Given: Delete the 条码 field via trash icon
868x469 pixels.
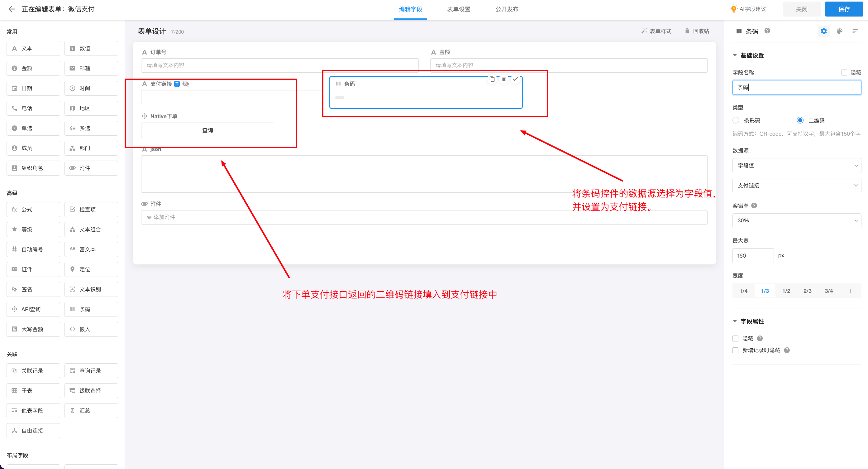Looking at the screenshot, I should 504,79.
